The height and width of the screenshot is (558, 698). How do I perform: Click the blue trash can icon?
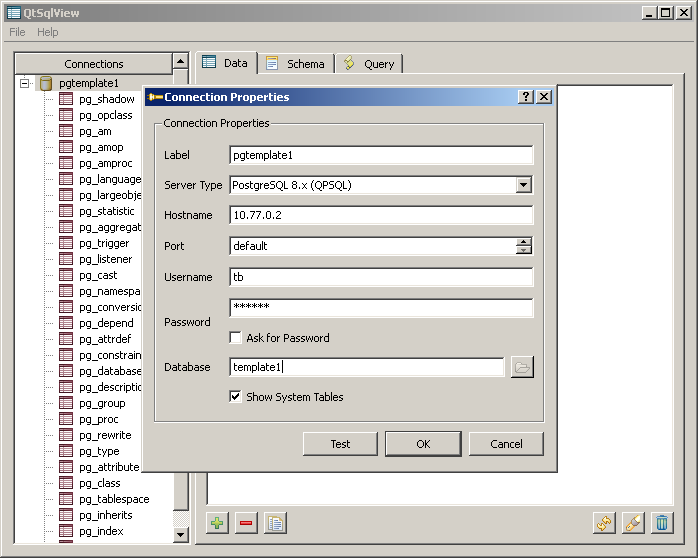pos(661,523)
